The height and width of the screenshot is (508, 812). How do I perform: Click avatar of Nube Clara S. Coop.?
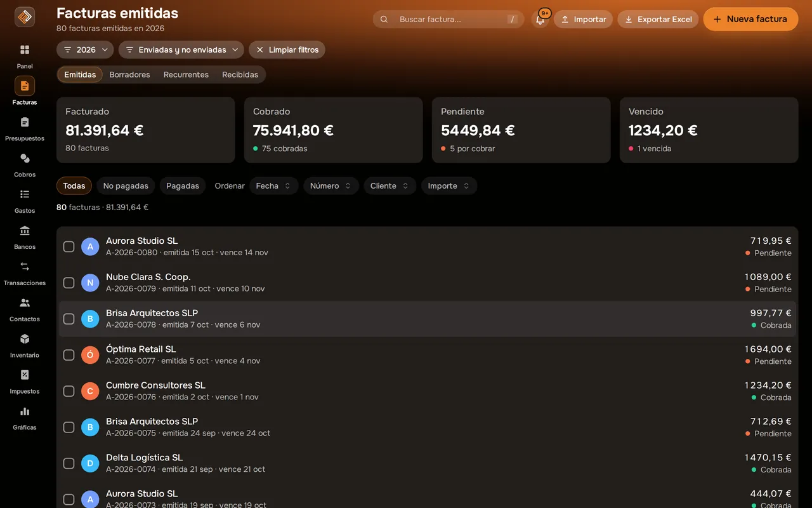[90, 283]
